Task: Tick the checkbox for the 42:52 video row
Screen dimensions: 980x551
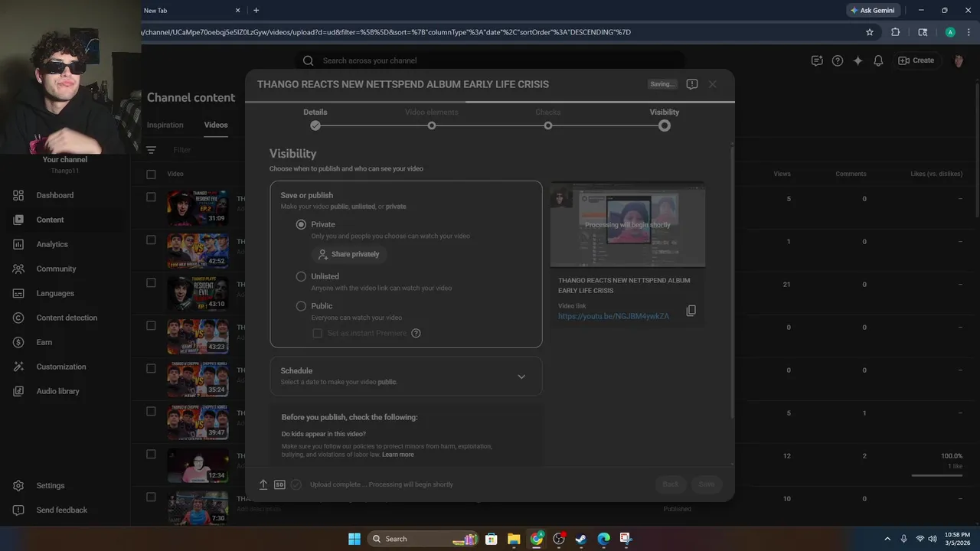Action: (x=151, y=240)
